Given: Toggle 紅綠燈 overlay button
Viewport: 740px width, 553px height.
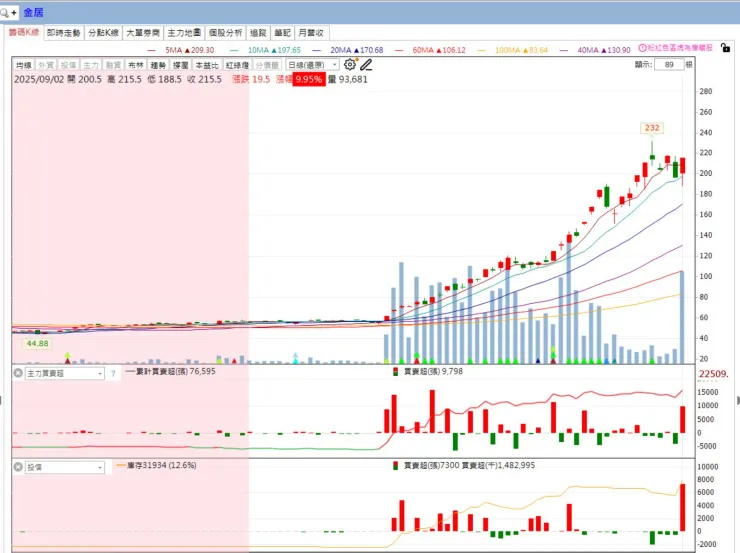Looking at the screenshot, I should 237,65.
